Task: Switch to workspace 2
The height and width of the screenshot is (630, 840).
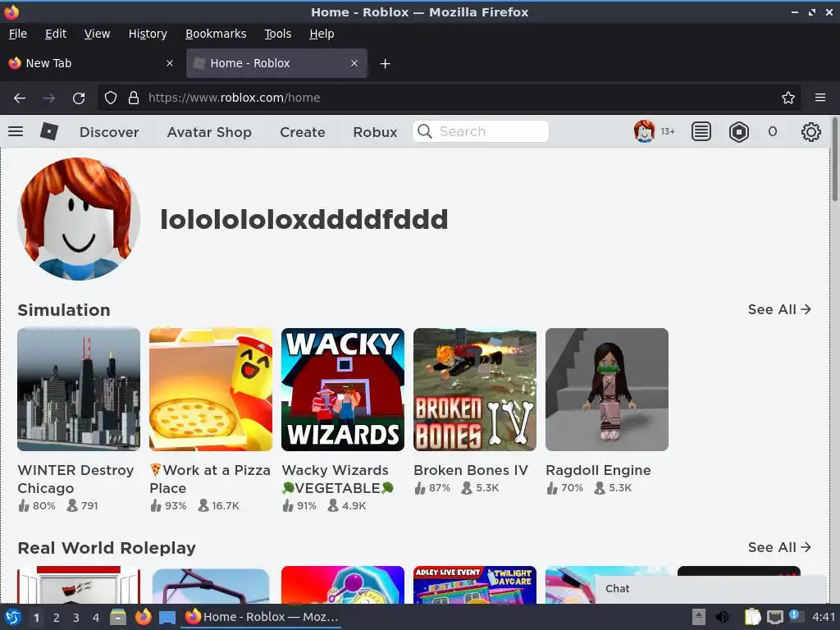Action: [57, 618]
